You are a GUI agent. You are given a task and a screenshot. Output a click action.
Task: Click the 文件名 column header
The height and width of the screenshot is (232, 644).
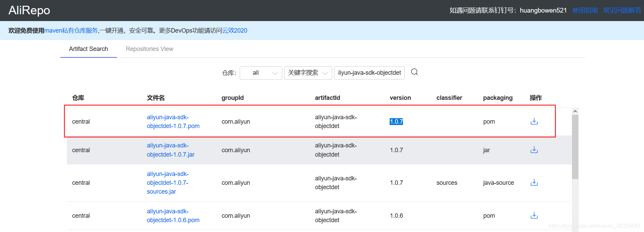tap(156, 98)
